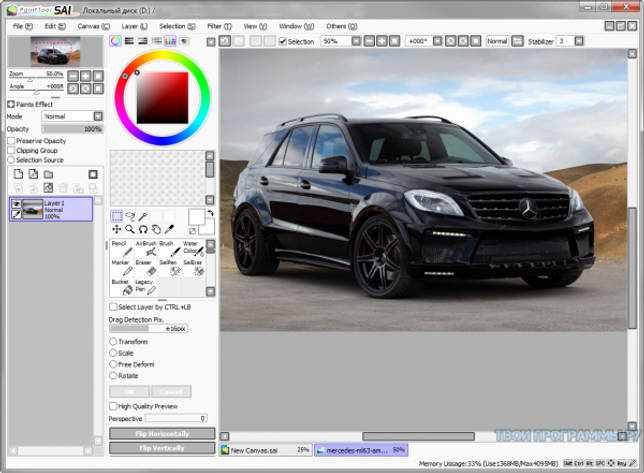Viewport: 644px width, 473px height.
Task: Open the Layer menu
Action: (134, 26)
